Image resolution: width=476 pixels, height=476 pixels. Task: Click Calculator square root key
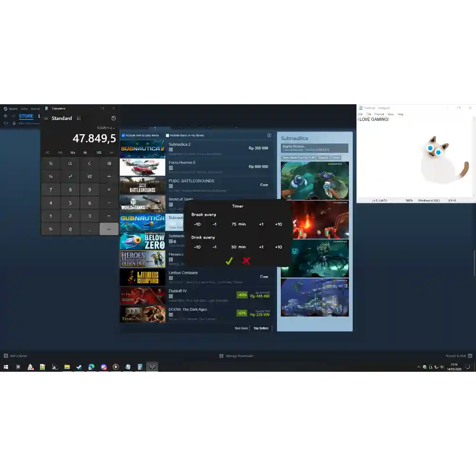click(89, 177)
